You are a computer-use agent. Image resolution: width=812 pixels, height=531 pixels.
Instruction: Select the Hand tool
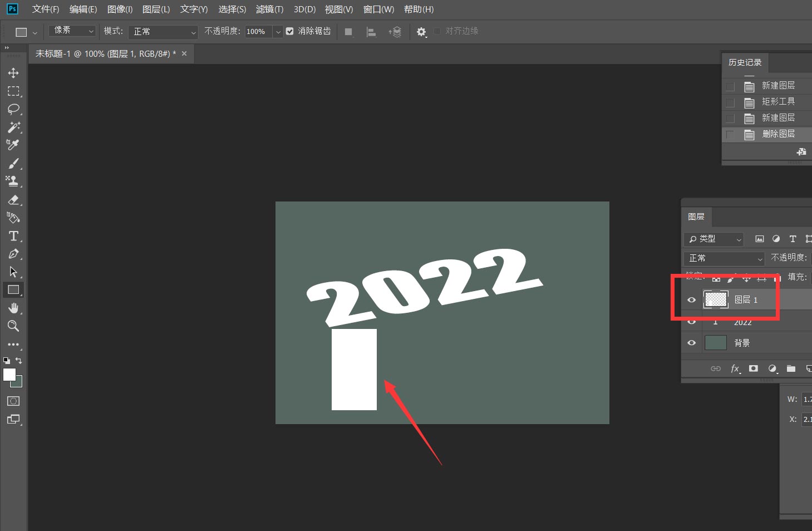point(13,308)
